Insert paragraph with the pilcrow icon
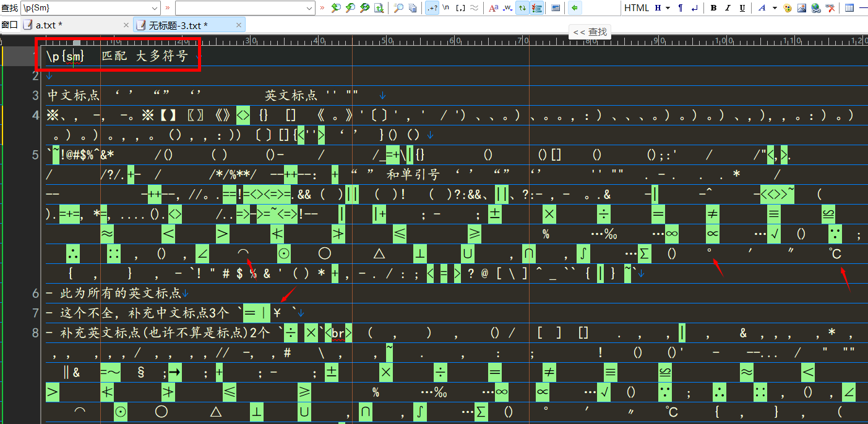Image resolution: width=868 pixels, height=424 pixels. 681,8
